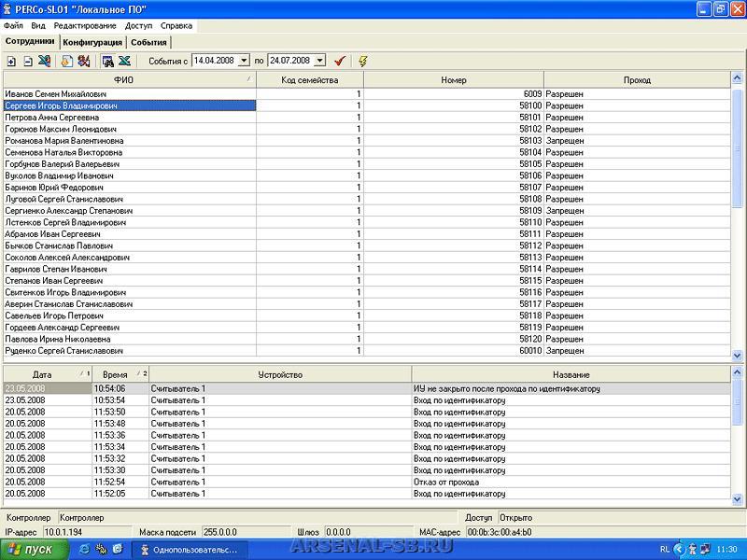Click the green Excel export icon
Viewport: 747px width, 560px height.
[x=124, y=61]
